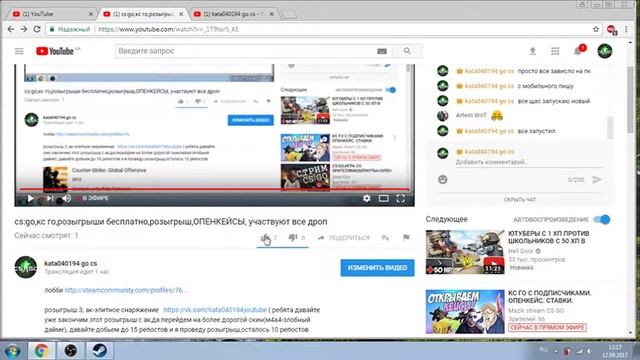Add the video to a playlist
640x360 pixels.
pos(385,238)
